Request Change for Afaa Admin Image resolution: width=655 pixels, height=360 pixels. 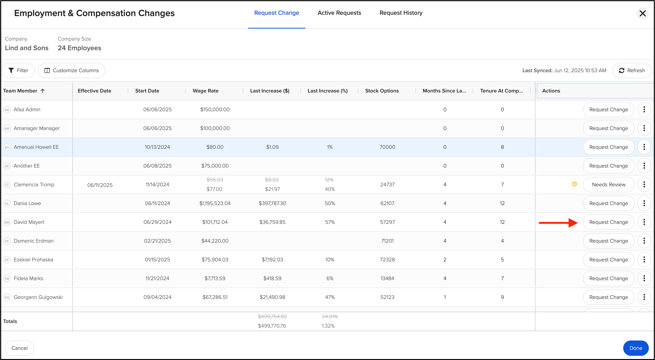coord(609,109)
